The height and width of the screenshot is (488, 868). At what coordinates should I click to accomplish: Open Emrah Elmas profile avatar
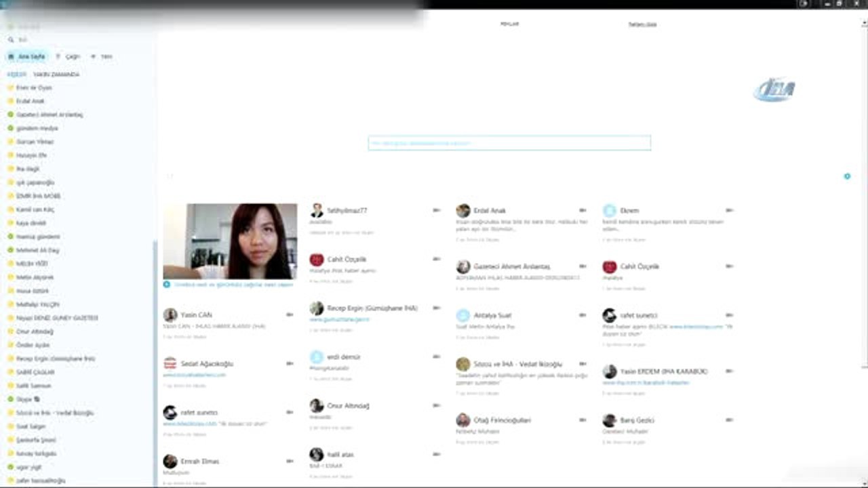(x=170, y=462)
